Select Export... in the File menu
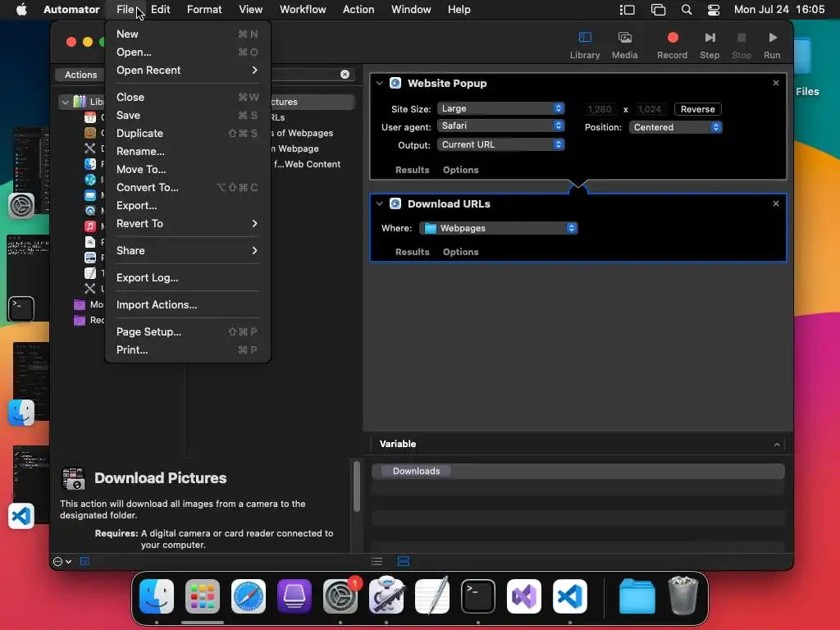This screenshot has height=630, width=840. (188, 206)
